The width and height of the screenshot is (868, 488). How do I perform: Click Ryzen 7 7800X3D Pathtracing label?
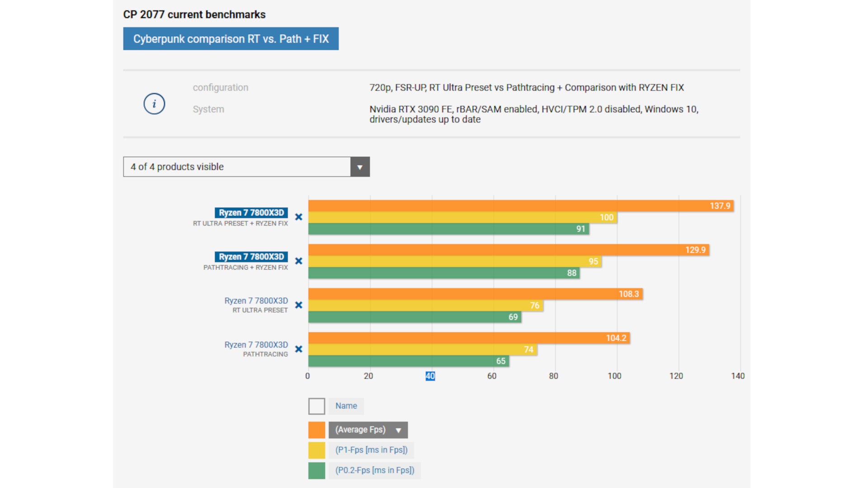pyautogui.click(x=256, y=344)
